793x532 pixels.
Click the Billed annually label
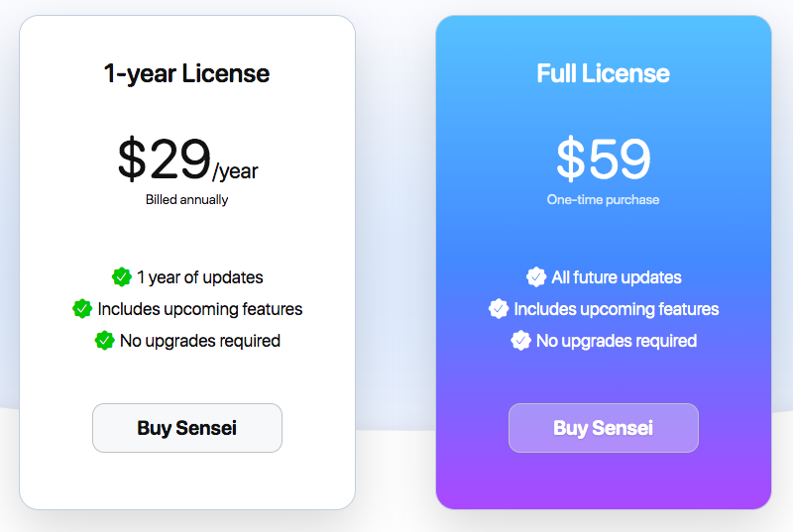186,200
